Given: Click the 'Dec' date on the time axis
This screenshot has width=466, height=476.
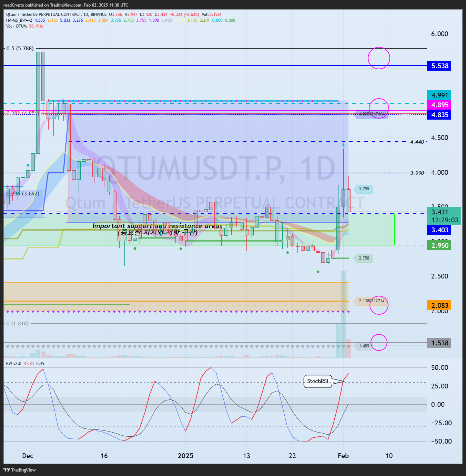Looking at the screenshot, I should coord(28,456).
